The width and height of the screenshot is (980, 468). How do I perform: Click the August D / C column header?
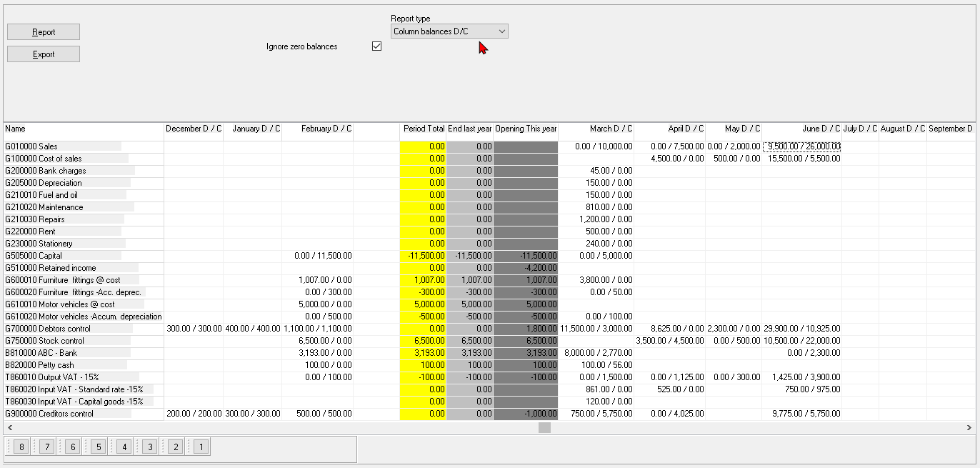(903, 129)
